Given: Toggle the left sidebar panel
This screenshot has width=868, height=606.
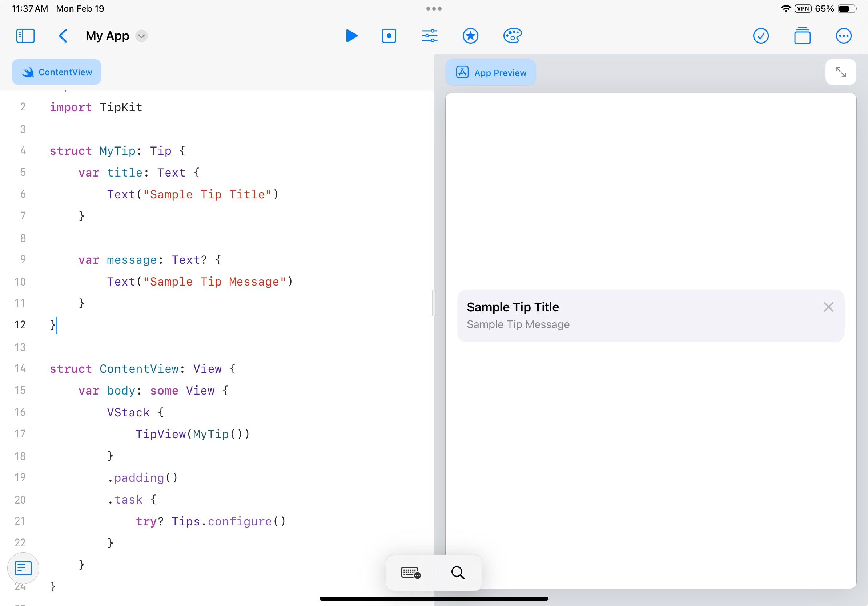Looking at the screenshot, I should pos(25,36).
